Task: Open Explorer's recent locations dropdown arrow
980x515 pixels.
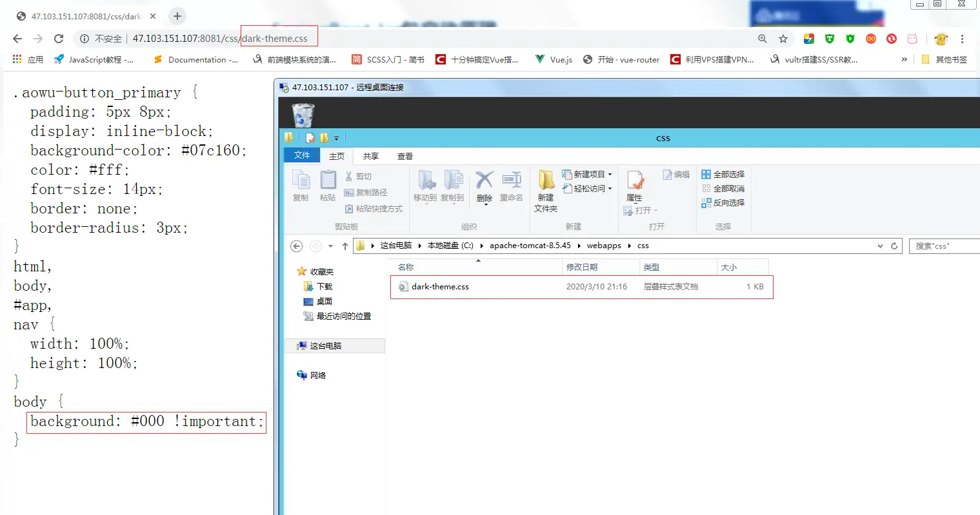Action: coord(330,246)
